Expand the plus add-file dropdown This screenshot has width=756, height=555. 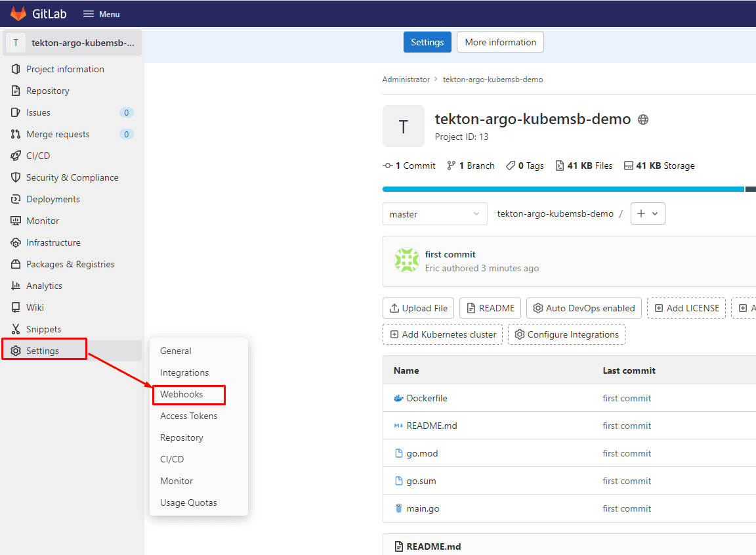point(648,213)
